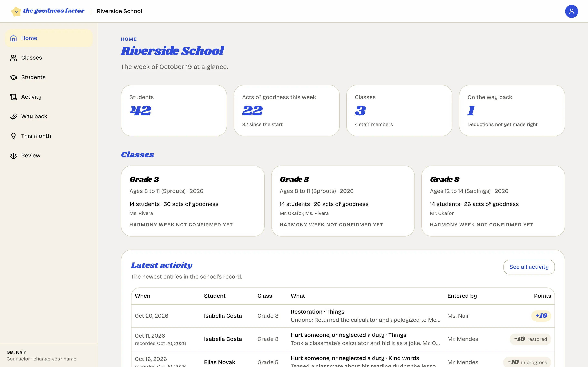Image resolution: width=588 pixels, height=367 pixels.
Task: Select the This month award ribbon icon
Action: (13, 136)
